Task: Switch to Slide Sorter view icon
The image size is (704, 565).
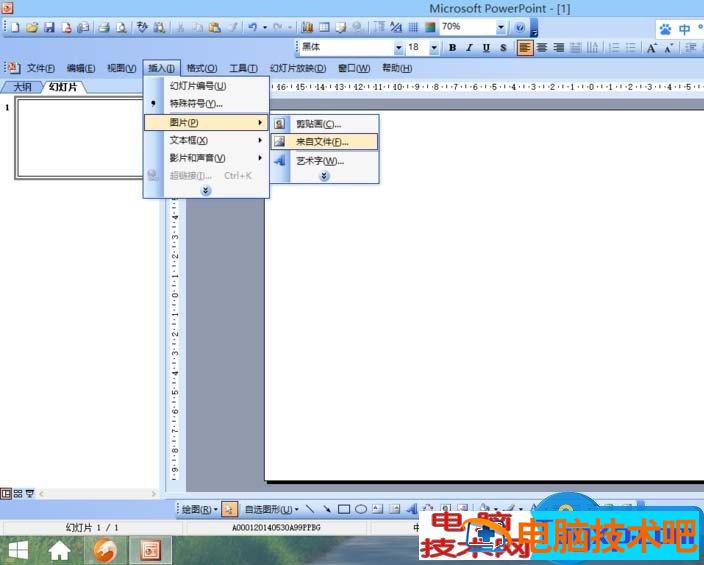Action: click(18, 494)
